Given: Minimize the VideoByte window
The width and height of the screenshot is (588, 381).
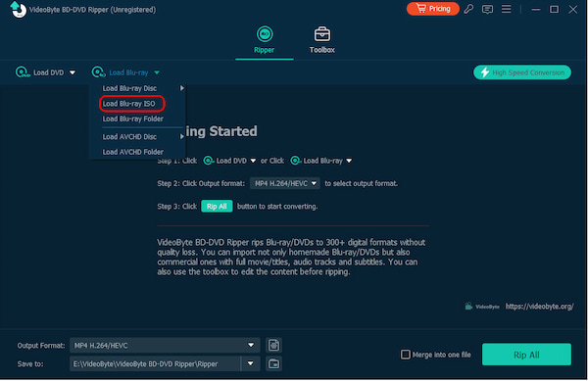Looking at the screenshot, I should pyautogui.click(x=536, y=9).
